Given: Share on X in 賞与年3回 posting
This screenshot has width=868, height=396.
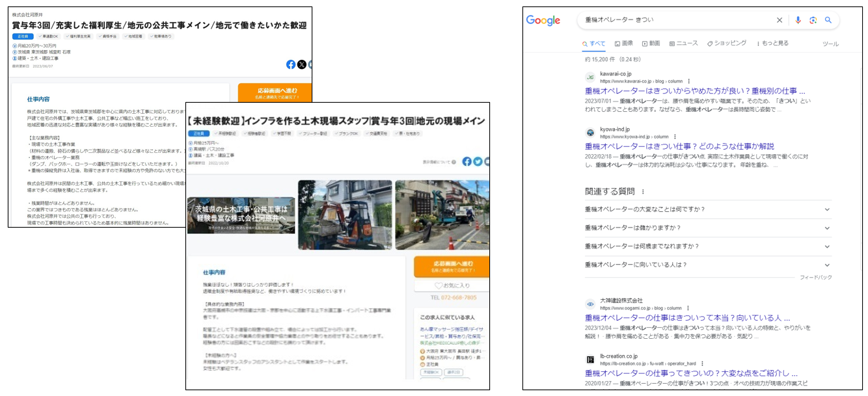Looking at the screenshot, I should pyautogui.click(x=302, y=64).
